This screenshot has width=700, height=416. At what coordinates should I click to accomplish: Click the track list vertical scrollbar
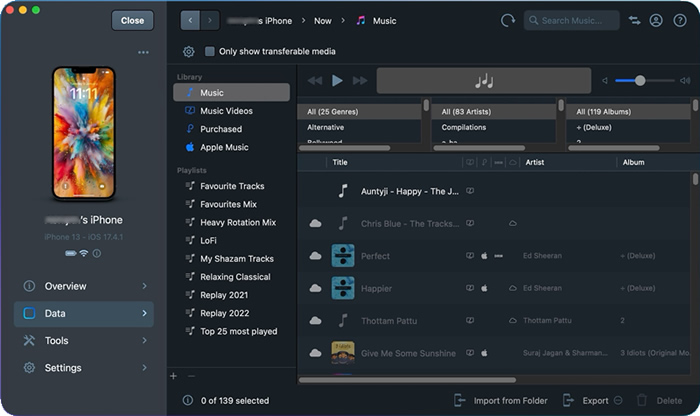click(x=695, y=179)
